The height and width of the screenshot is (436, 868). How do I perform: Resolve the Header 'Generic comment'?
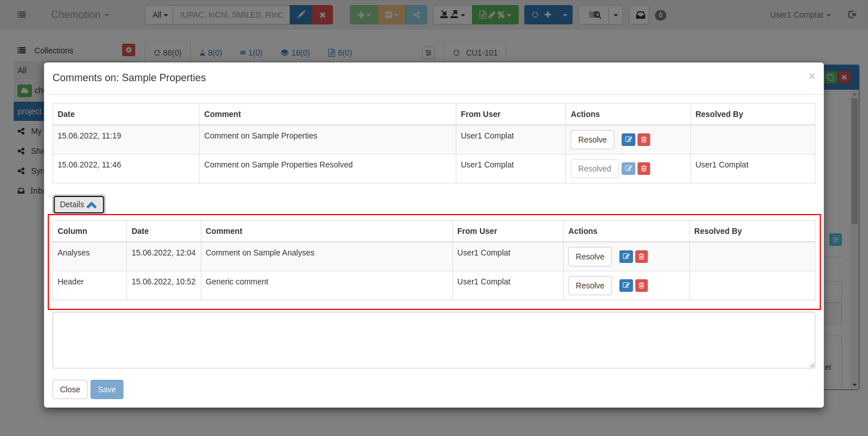click(590, 286)
